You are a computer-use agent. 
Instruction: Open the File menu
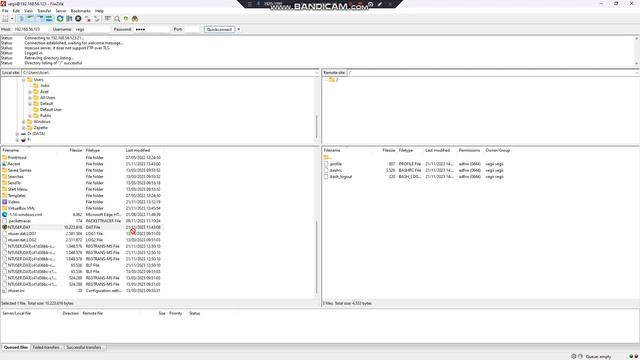[5, 11]
